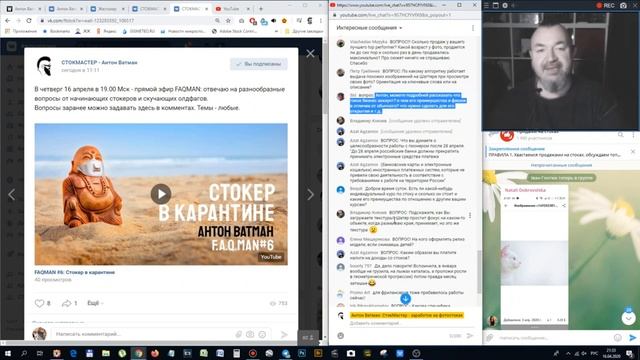This screenshot has width=640, height=360.
Task: Click Viacheslav Mazyka's chat avatar
Action: click(x=341, y=44)
